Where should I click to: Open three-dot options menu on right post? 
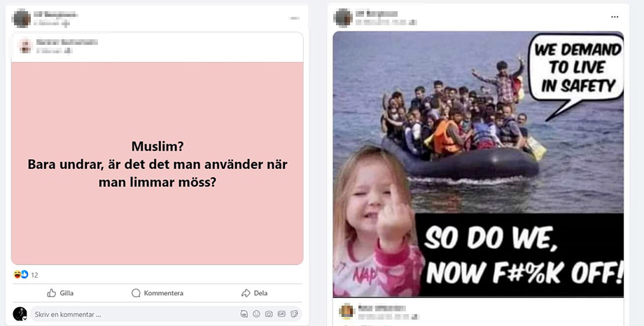click(x=615, y=17)
